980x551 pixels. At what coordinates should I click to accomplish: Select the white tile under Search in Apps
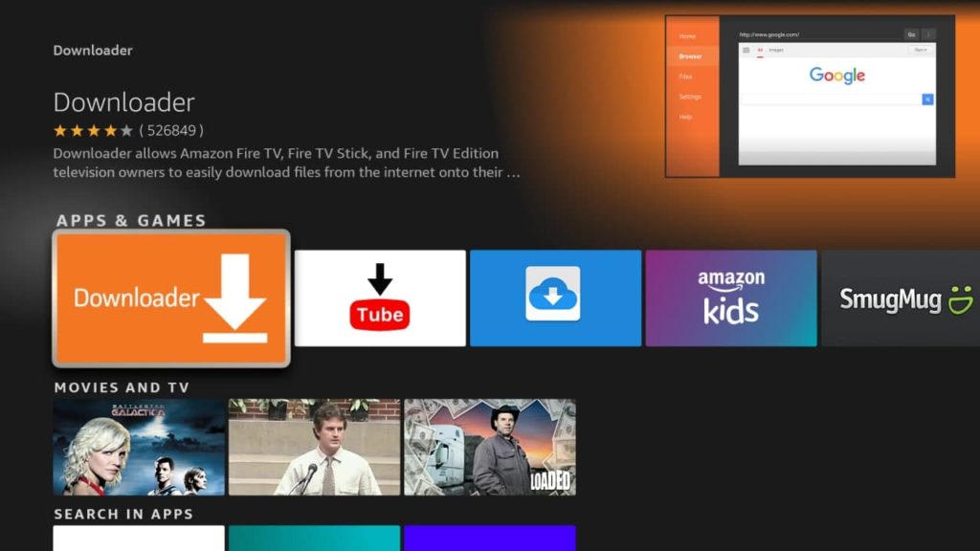tap(139, 538)
